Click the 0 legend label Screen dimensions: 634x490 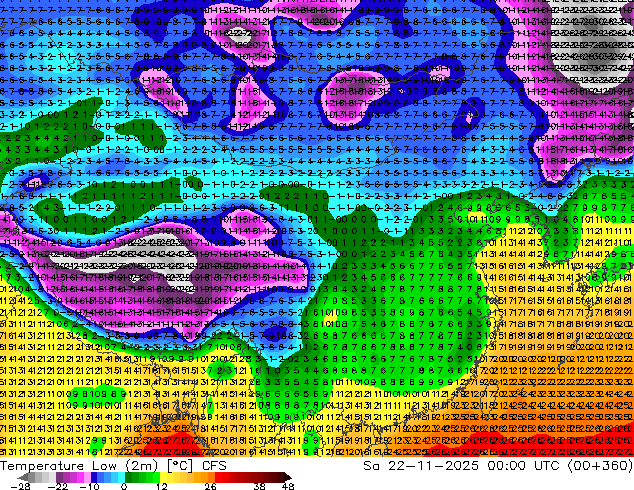pos(124,486)
